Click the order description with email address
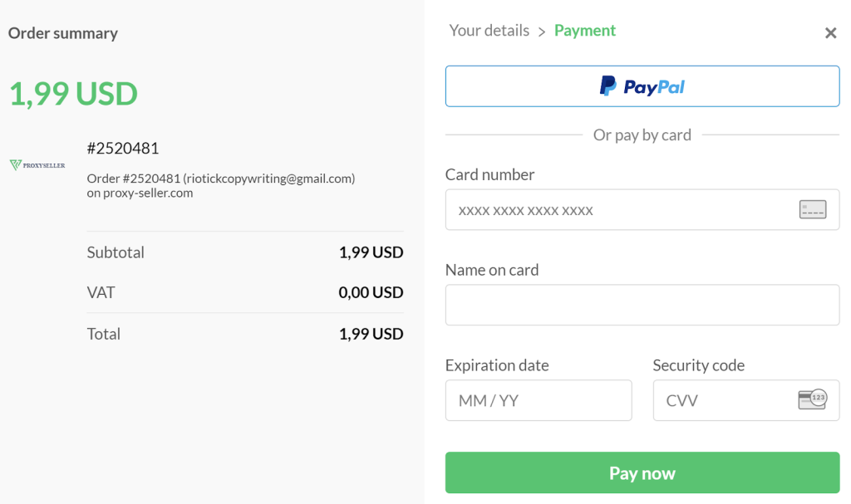The width and height of the screenshot is (851, 504). point(221,185)
